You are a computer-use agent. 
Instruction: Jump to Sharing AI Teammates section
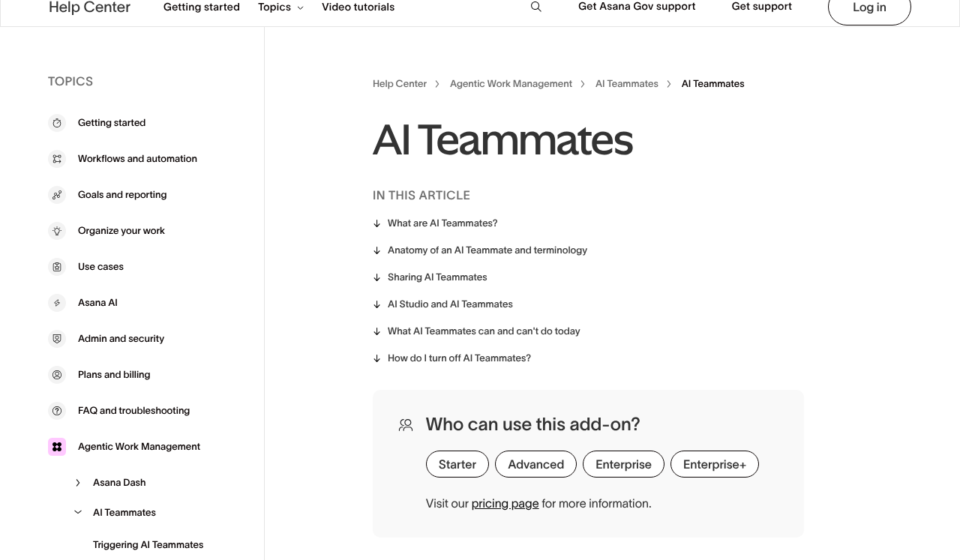click(437, 277)
